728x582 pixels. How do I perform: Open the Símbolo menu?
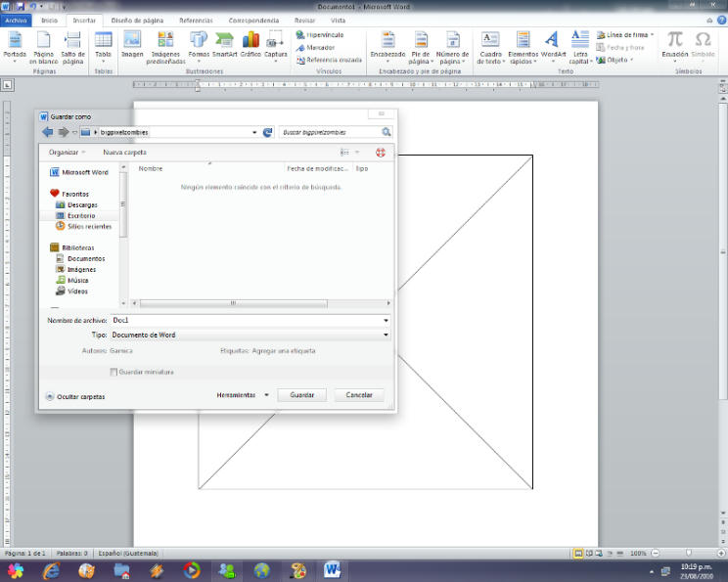pyautogui.click(x=703, y=47)
